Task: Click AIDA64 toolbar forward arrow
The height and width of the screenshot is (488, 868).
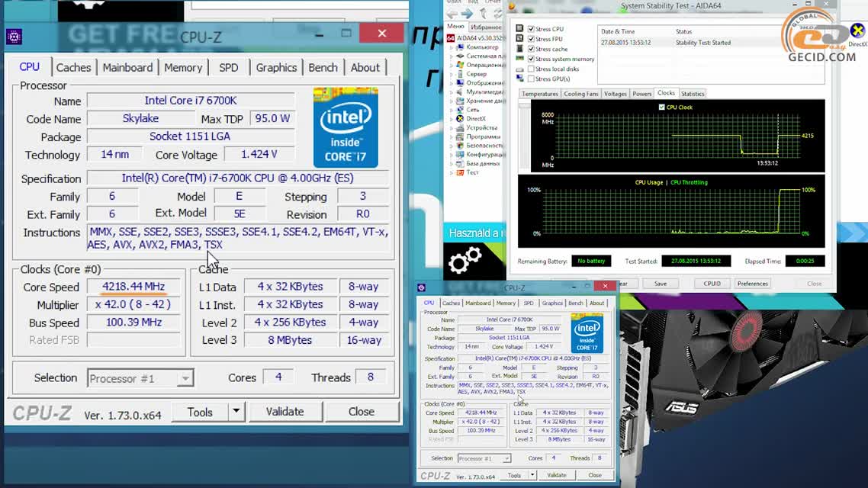Action: [467, 14]
